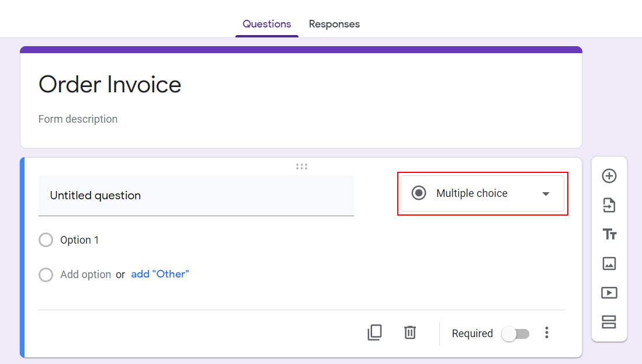This screenshot has width=642, height=364.
Task: Click the Order Invoice form title
Action: click(110, 85)
